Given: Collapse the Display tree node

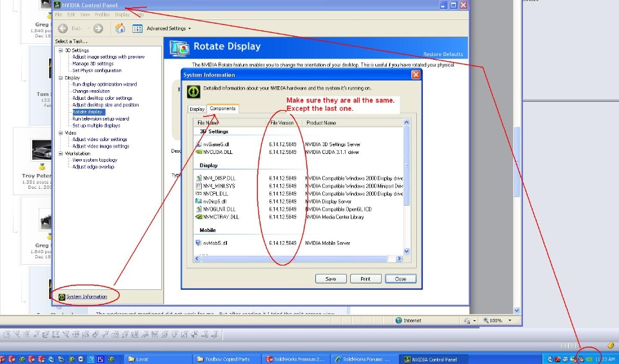Looking at the screenshot, I should click(61, 78).
